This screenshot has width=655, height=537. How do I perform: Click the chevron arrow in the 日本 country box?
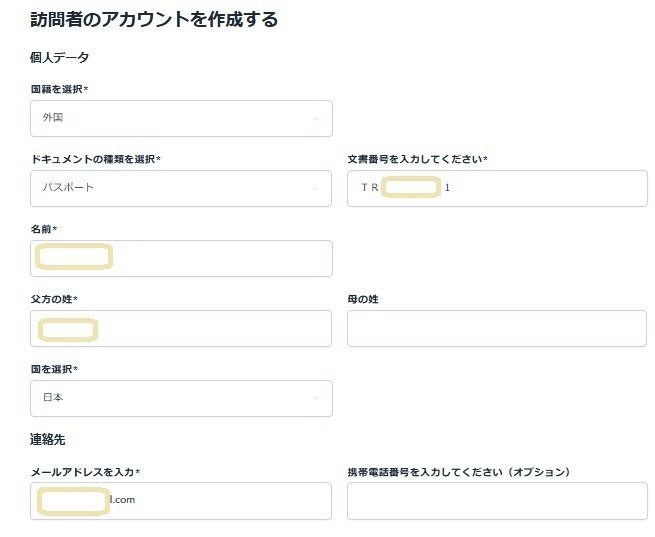[x=316, y=398]
